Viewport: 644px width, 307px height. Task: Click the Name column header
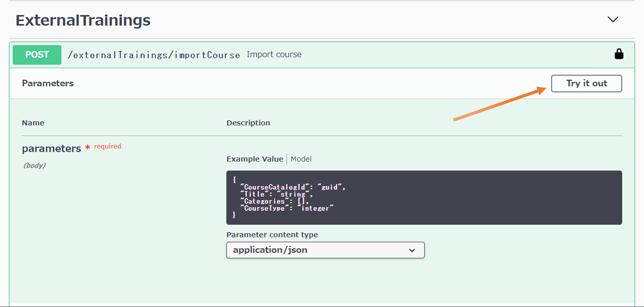(x=33, y=123)
